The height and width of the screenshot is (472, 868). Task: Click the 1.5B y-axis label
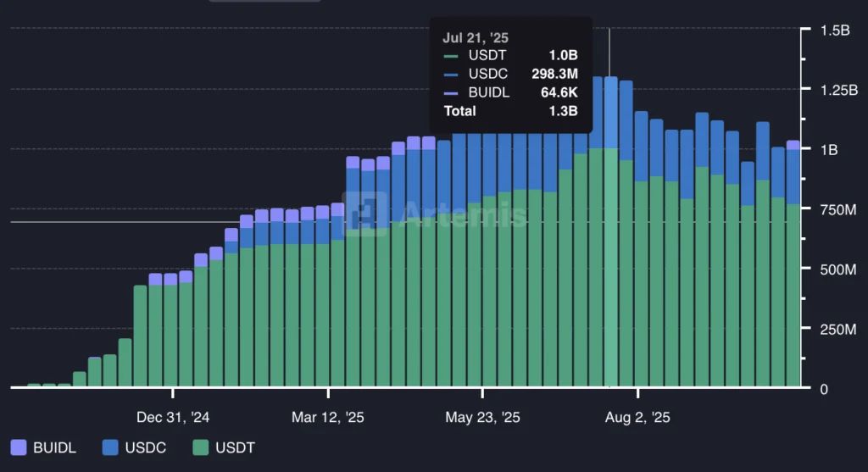tap(835, 31)
